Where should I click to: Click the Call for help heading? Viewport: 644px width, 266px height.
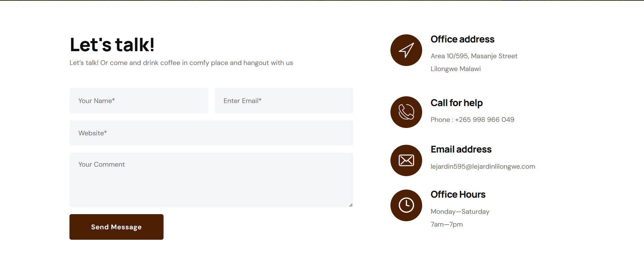point(457,103)
